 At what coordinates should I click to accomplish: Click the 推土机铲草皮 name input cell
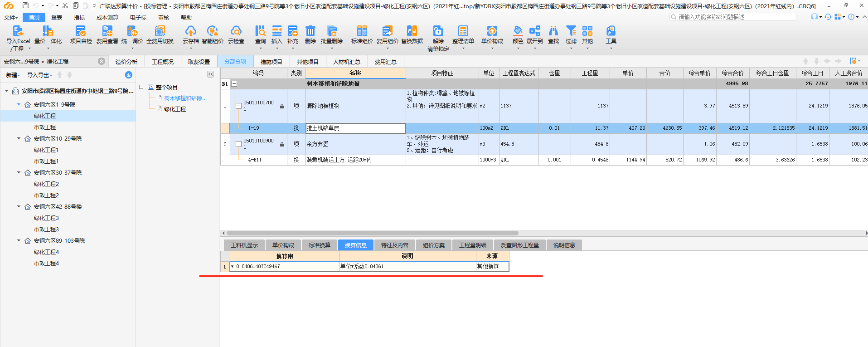coord(355,128)
